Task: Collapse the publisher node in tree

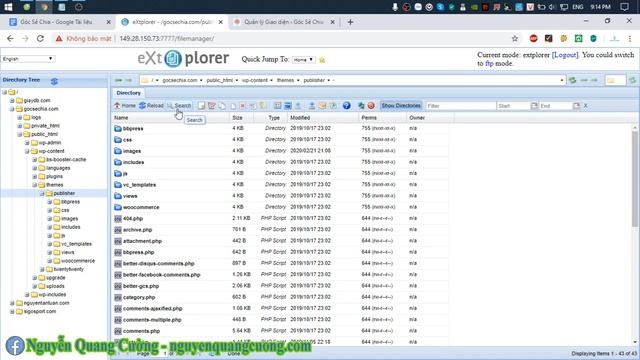Action: pyautogui.click(x=42, y=193)
